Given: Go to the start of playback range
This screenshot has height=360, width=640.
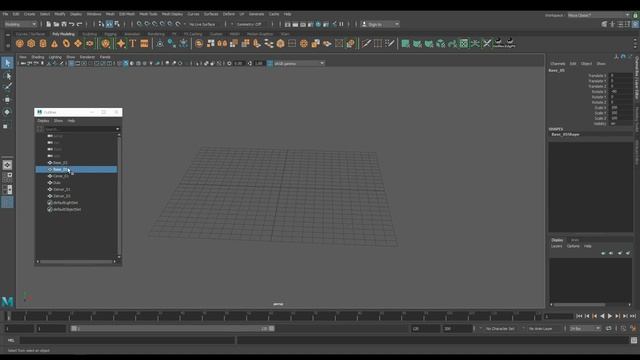Looking at the screenshot, I should coord(579,316).
